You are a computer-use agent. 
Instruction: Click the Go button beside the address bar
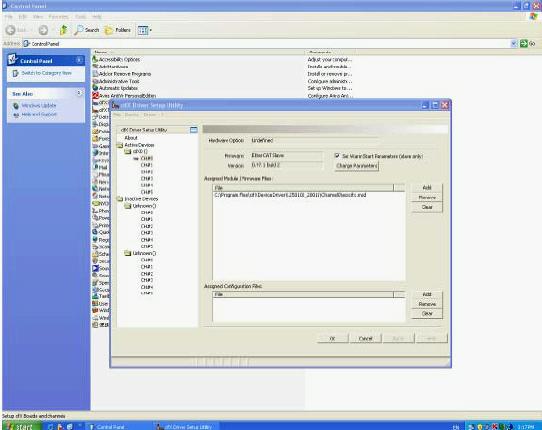coord(528,44)
